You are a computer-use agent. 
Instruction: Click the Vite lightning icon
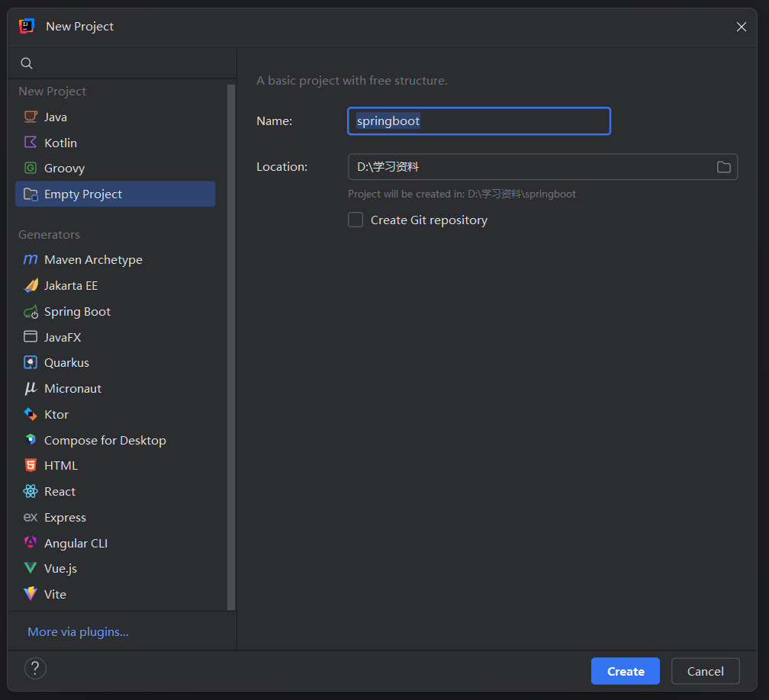coord(31,593)
